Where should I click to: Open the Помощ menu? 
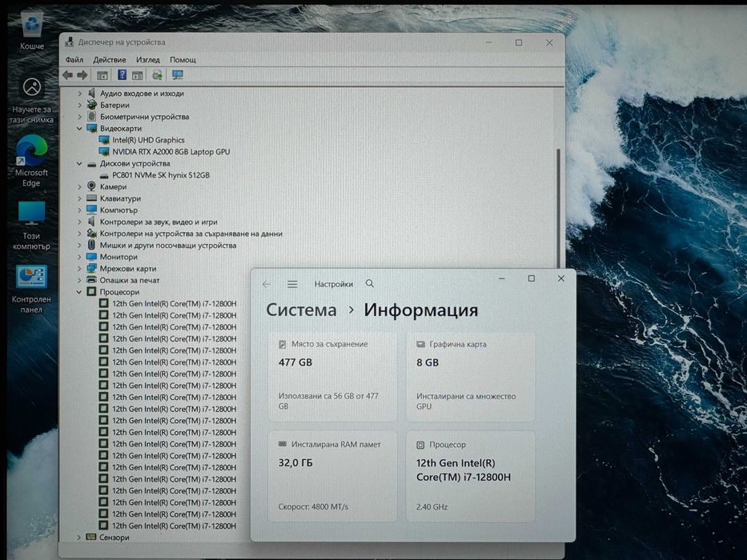(183, 59)
